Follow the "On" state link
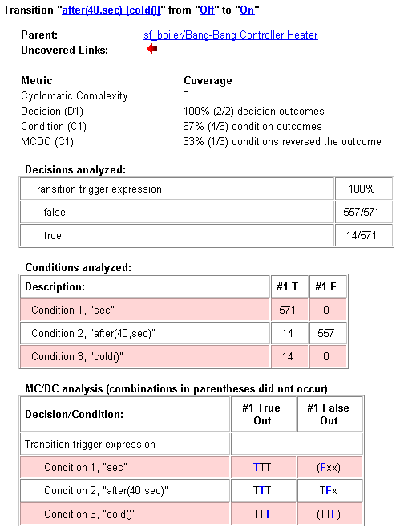Screen dimensions: 404x532 click(247, 10)
